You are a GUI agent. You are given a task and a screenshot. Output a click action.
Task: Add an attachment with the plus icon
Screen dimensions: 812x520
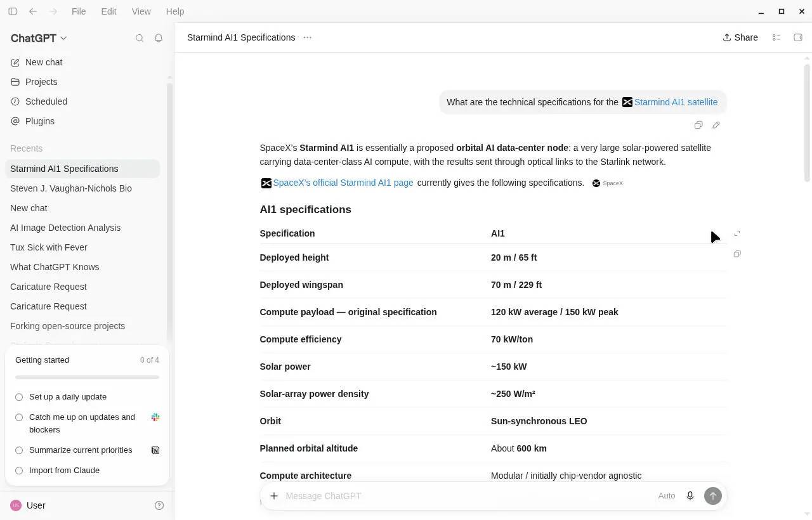pos(274,496)
